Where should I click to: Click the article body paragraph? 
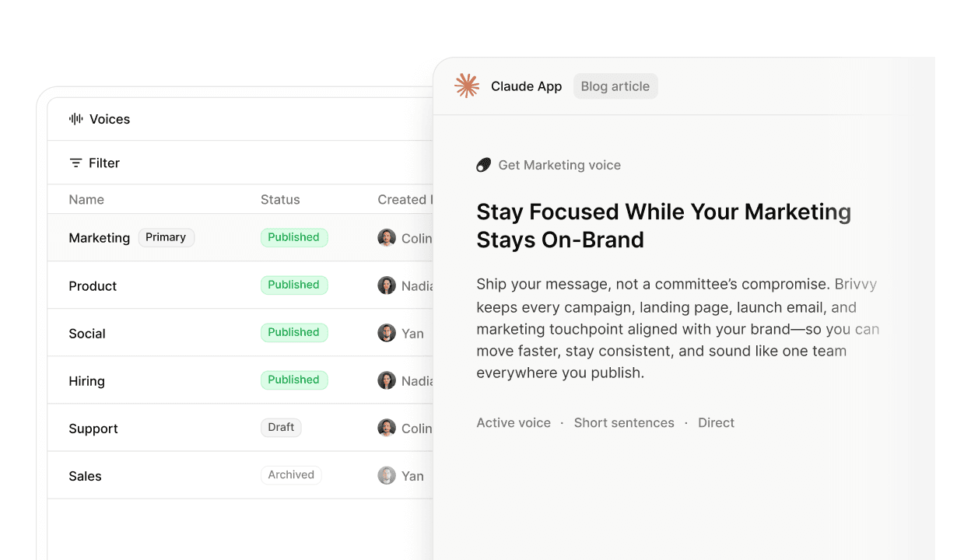[678, 328]
